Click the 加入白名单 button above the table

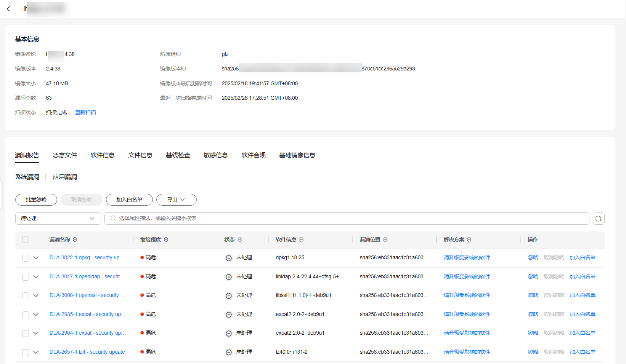[x=129, y=200]
